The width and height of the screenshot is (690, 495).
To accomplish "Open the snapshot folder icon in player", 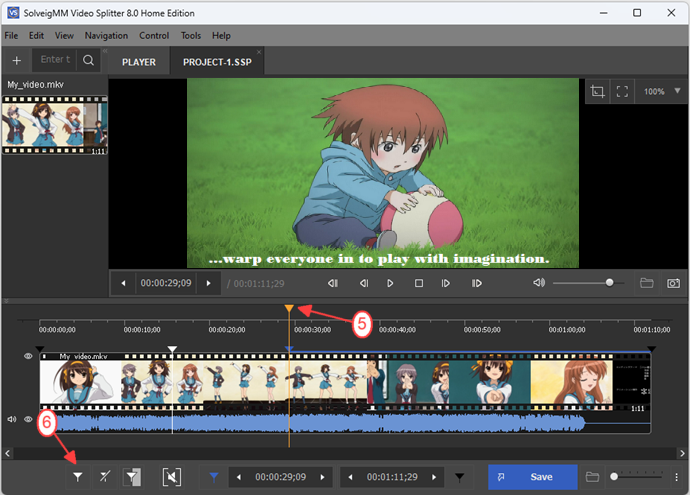I will [646, 283].
